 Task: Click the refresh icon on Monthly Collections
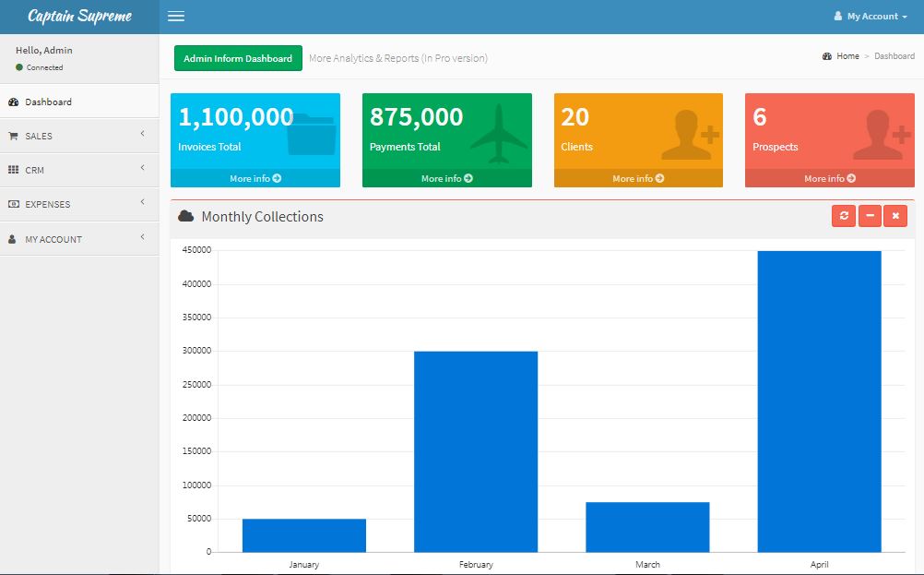click(x=843, y=216)
